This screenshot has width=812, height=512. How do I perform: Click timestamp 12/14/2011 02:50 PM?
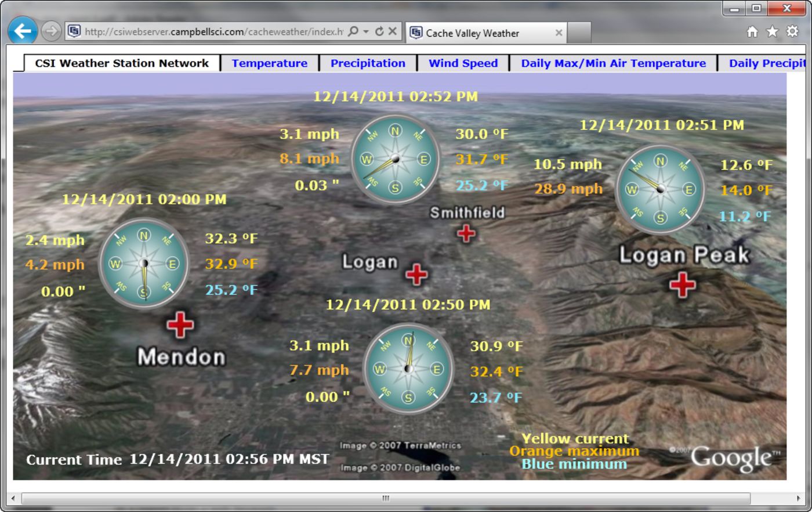(x=408, y=304)
